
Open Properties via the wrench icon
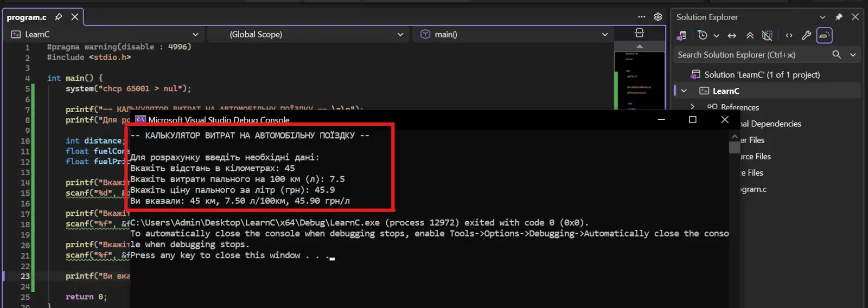point(806,35)
